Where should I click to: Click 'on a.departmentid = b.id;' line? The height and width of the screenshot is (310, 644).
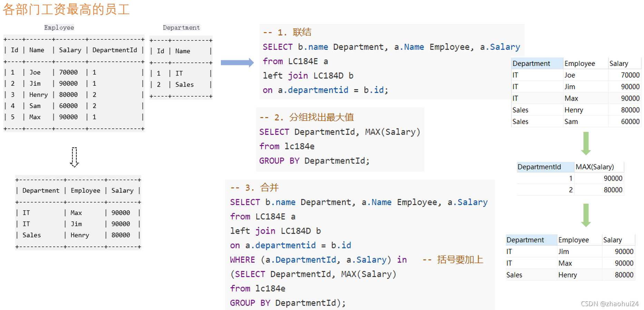pyautogui.click(x=325, y=90)
